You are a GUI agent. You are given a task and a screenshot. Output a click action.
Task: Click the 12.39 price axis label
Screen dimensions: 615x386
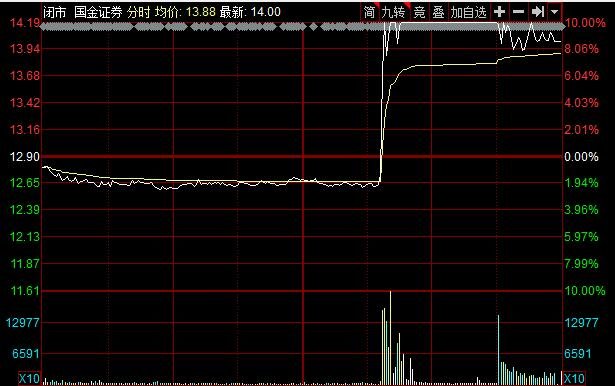25,210
